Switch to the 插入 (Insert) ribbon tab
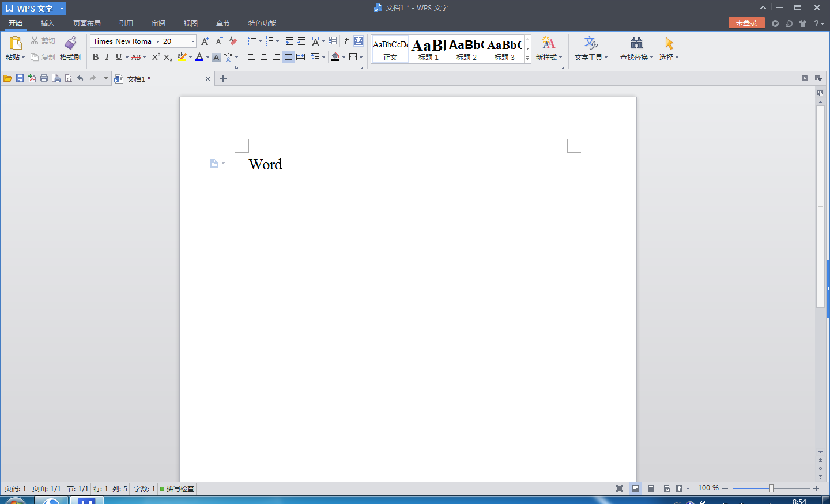The width and height of the screenshot is (830, 504). tap(47, 24)
